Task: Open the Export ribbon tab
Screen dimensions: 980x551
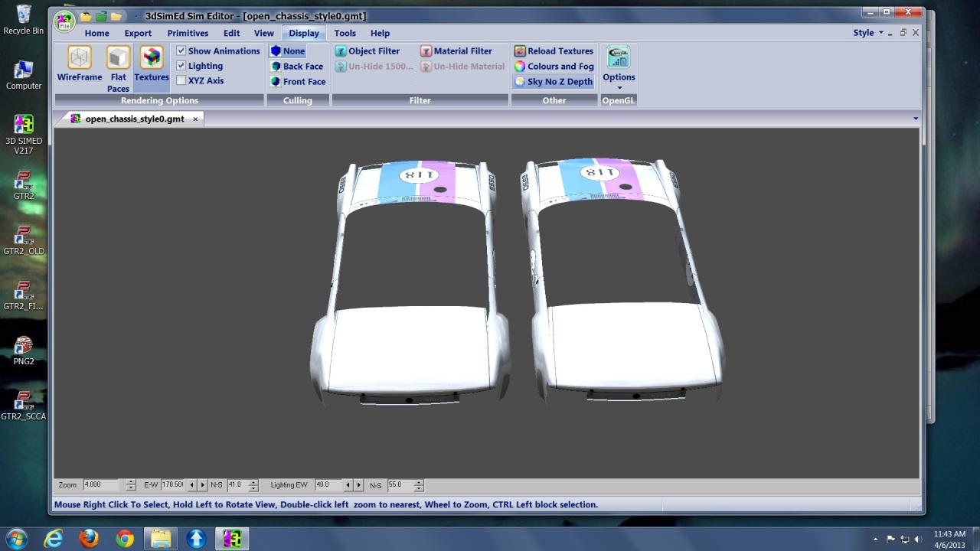Action: click(138, 33)
